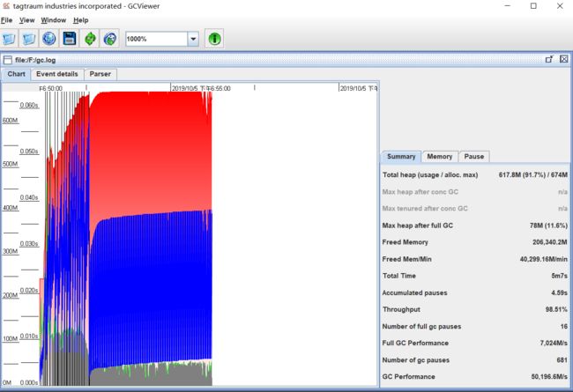Click inside the 1000% zoom field
Screen dimensions: 573x392
click(x=156, y=39)
